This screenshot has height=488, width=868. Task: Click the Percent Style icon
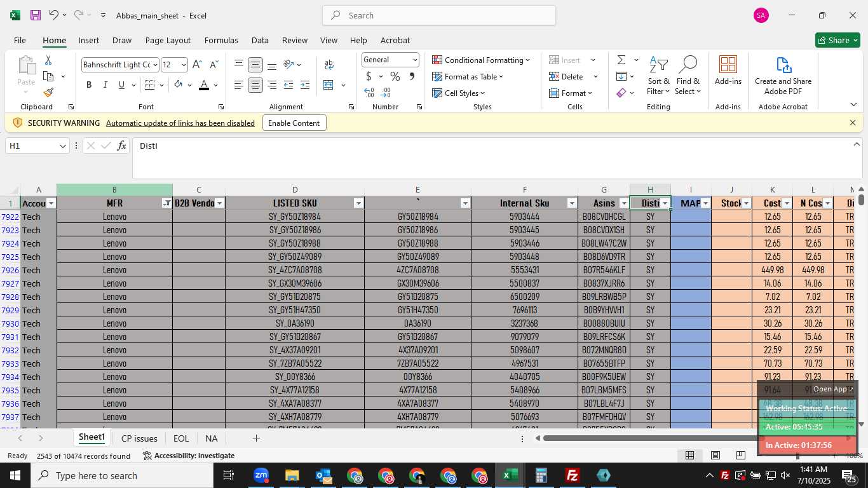395,76
